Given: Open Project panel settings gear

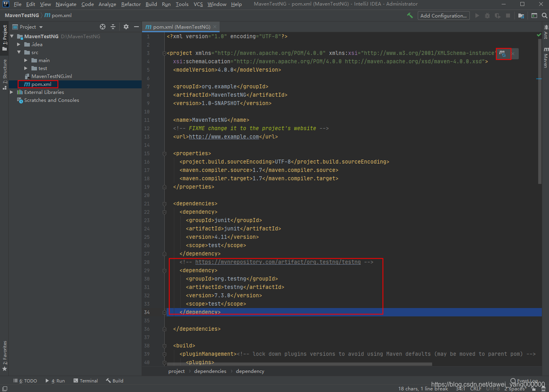Looking at the screenshot, I should (126, 27).
